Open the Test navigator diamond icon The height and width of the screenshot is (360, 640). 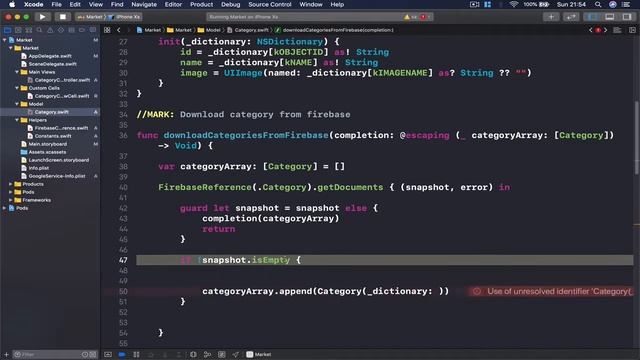(x=61, y=30)
